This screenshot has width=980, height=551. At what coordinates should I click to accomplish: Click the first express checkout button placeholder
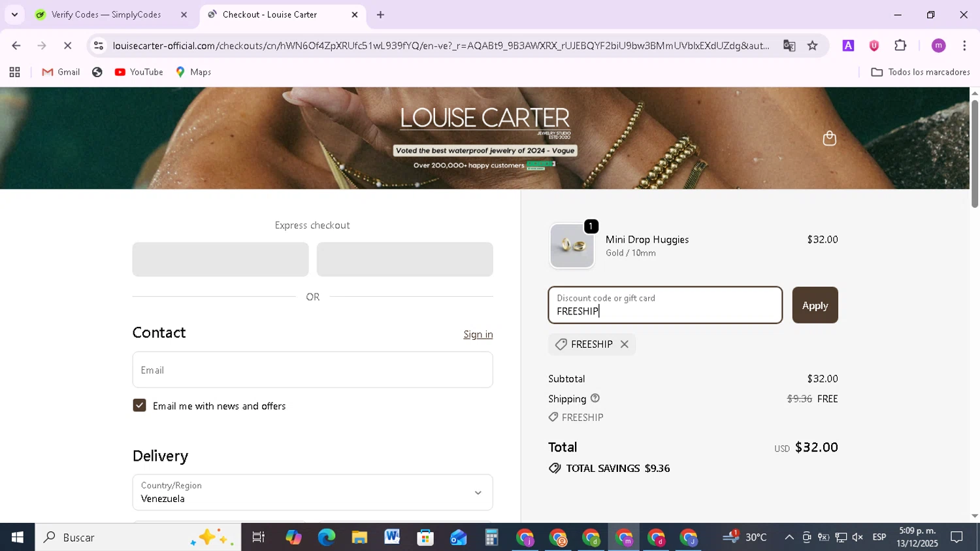pyautogui.click(x=220, y=259)
